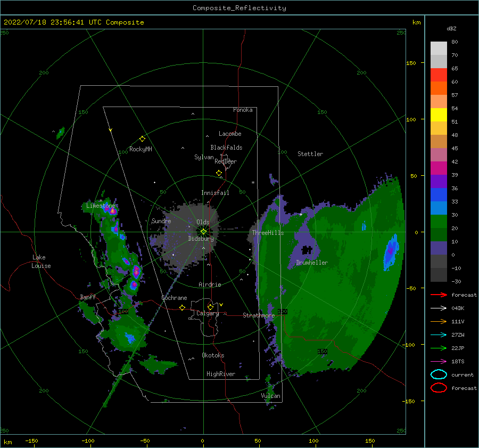Select the orange 60–57 dBZ swatch
Viewport: 479px width, 448px height.
pyautogui.click(x=439, y=88)
